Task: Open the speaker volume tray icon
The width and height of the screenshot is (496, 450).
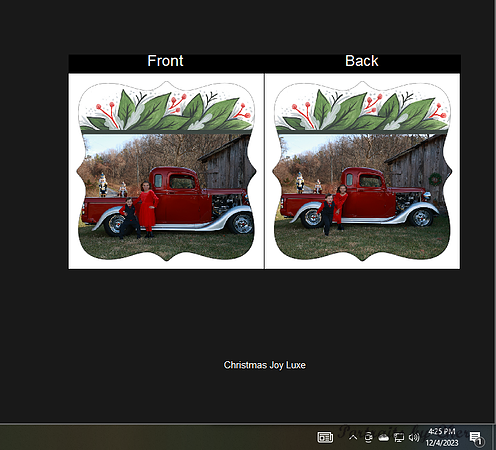Action: (414, 437)
